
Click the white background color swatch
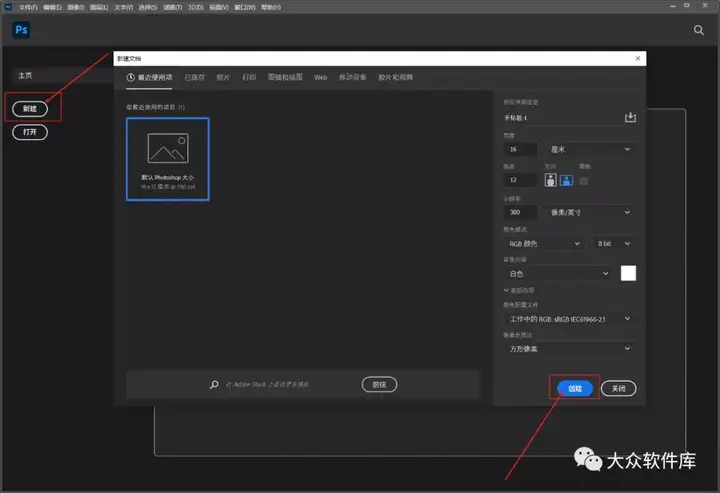point(628,273)
